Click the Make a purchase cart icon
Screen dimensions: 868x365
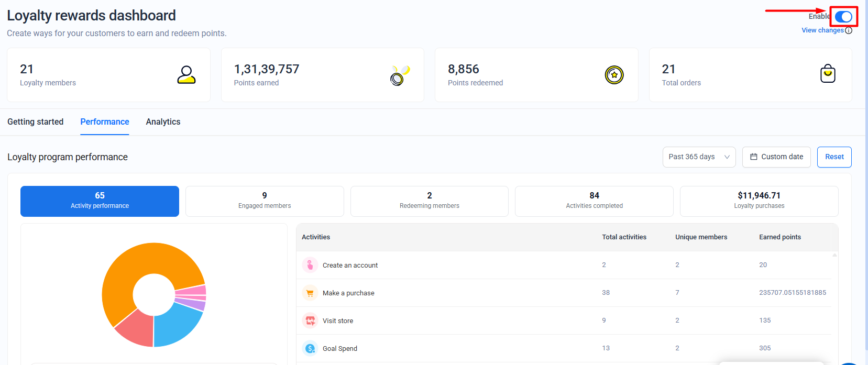tap(310, 293)
